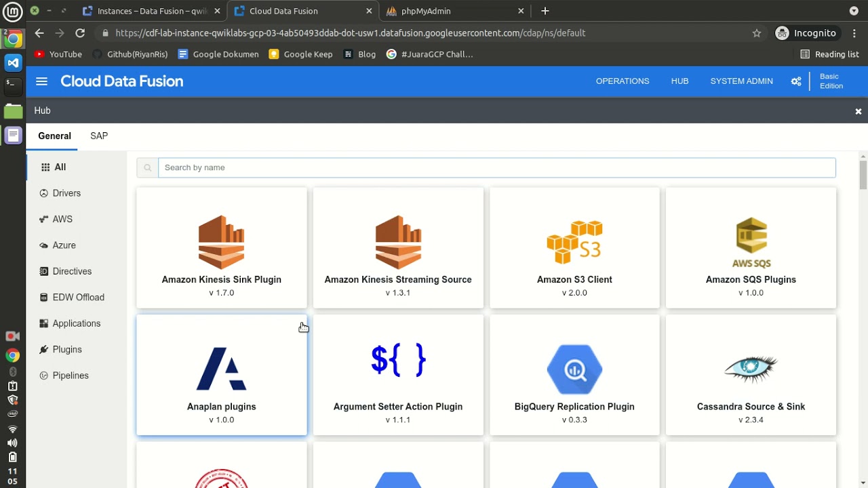Screen dimensions: 868x488
Task: Open the tab search dropdown arrow
Action: coord(854,11)
